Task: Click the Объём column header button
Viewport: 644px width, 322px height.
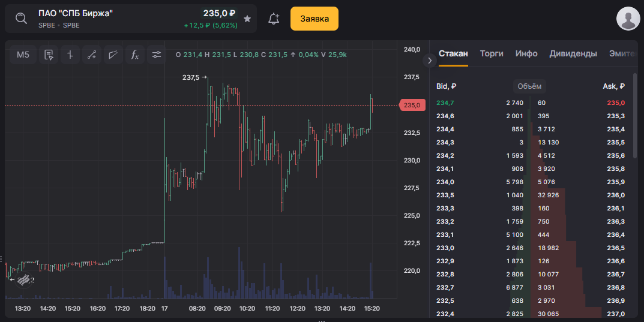Action: coord(529,86)
